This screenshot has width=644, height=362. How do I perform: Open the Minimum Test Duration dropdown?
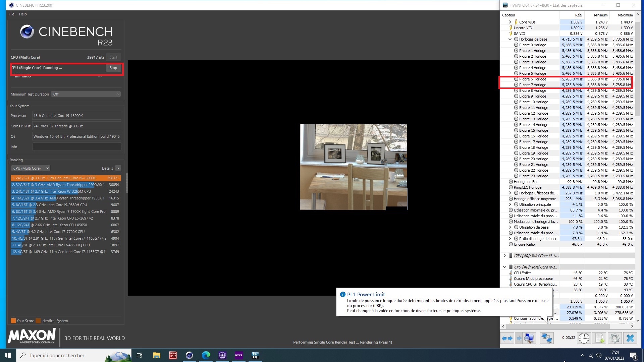coord(86,94)
